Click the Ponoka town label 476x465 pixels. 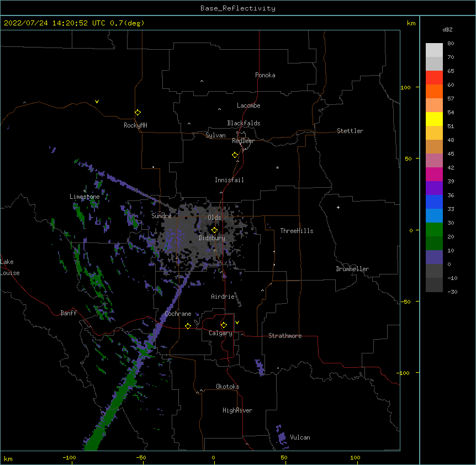(x=265, y=75)
